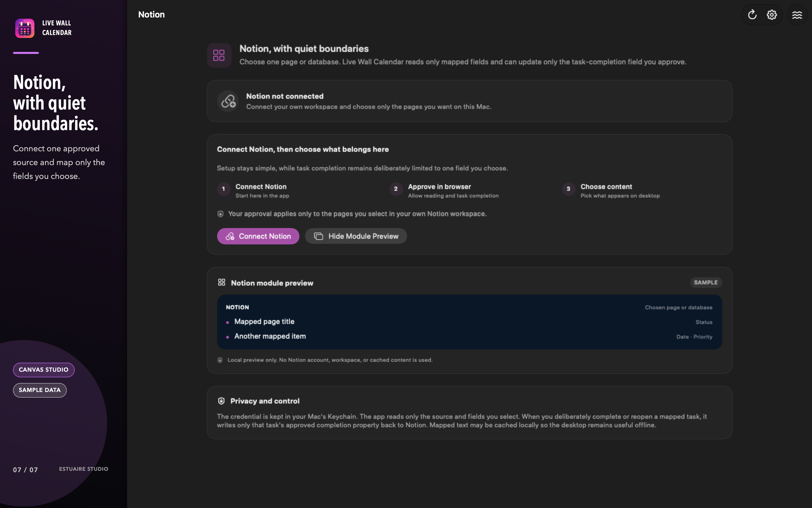Screen dimensions: 812x508
Task: Click the Live Wall Calendar app logo
Action: [25, 28]
